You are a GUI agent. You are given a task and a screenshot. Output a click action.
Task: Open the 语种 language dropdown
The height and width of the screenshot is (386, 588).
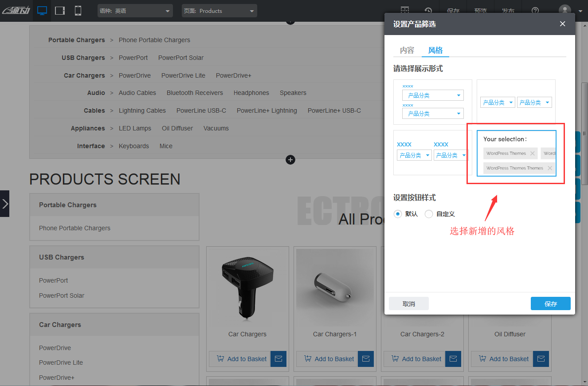(x=135, y=11)
